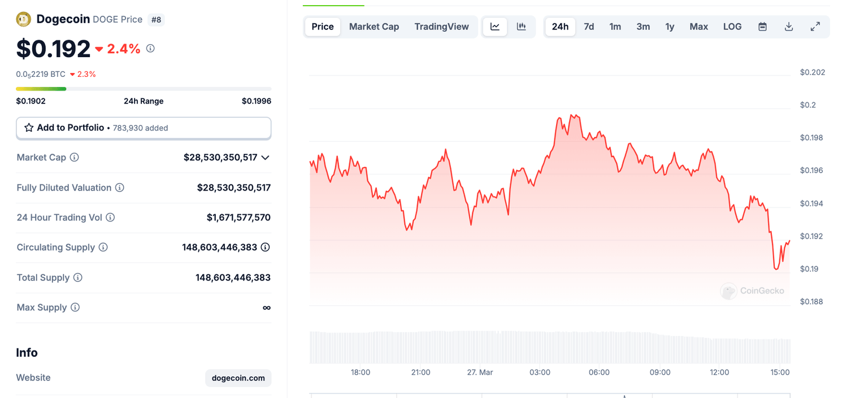Select the 1y time range
This screenshot has height=398, width=868.
[670, 27]
